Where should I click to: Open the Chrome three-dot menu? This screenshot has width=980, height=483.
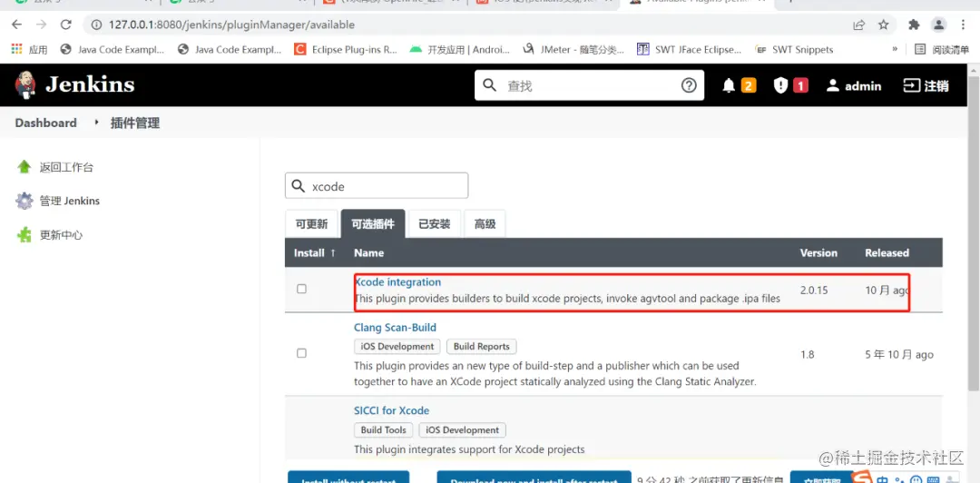pyautogui.click(x=963, y=25)
